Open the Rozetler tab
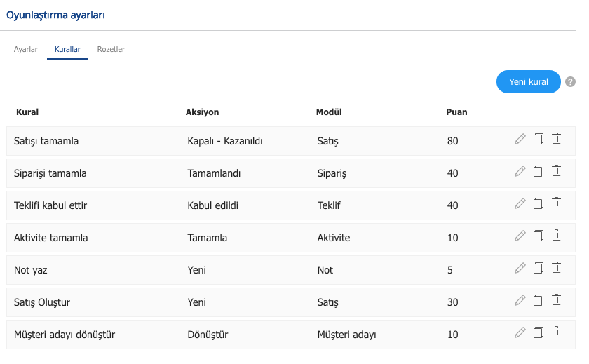 pyautogui.click(x=111, y=49)
